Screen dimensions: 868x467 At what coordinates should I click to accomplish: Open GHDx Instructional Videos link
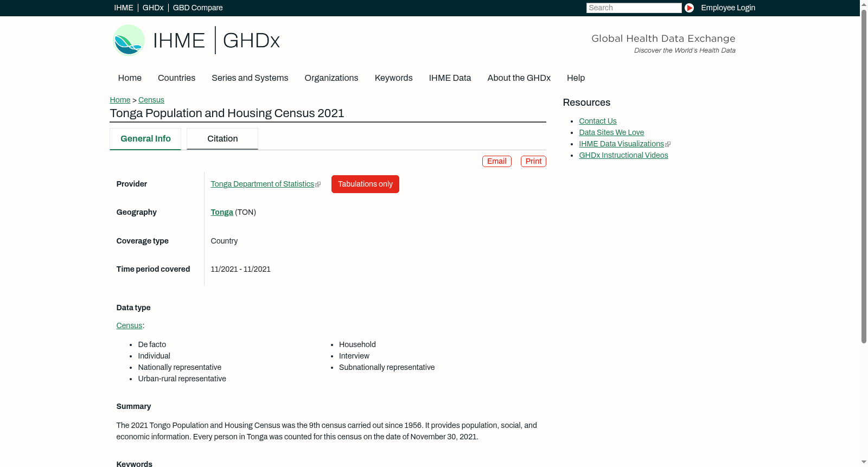[x=623, y=155]
